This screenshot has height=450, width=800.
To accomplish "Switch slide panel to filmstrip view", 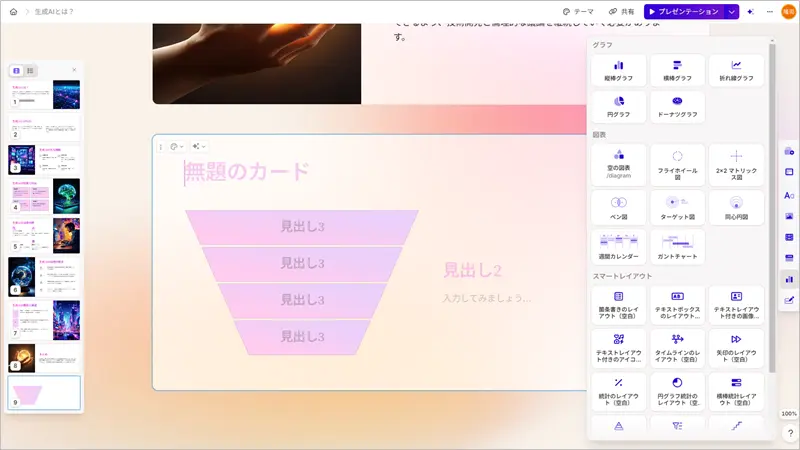I will pos(17,70).
